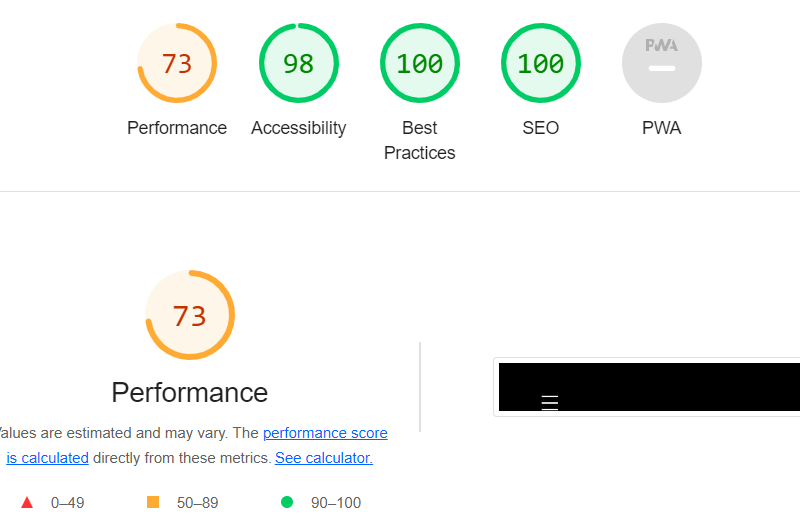Screen dimensions: 800x529
Task: Go to the Accessibility category label
Action: click(x=298, y=128)
